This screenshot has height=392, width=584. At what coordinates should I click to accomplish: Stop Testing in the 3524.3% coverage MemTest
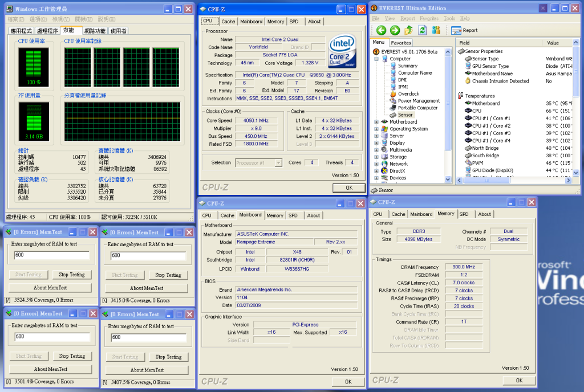(72, 275)
